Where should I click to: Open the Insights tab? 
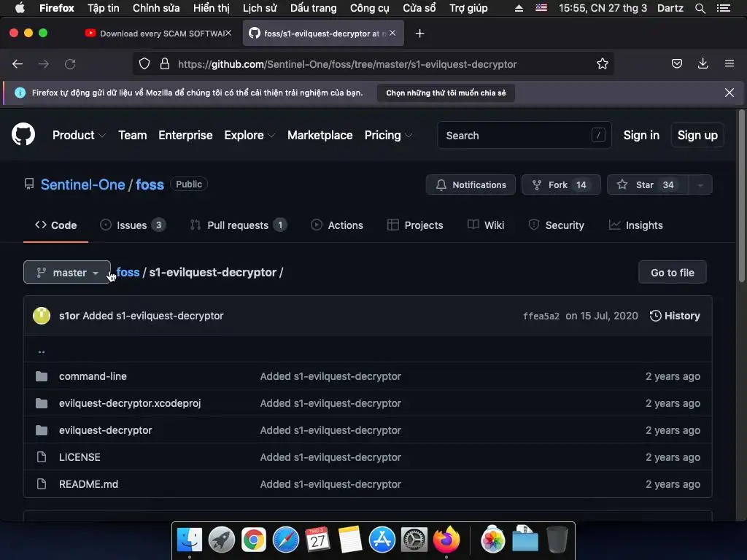(x=635, y=225)
